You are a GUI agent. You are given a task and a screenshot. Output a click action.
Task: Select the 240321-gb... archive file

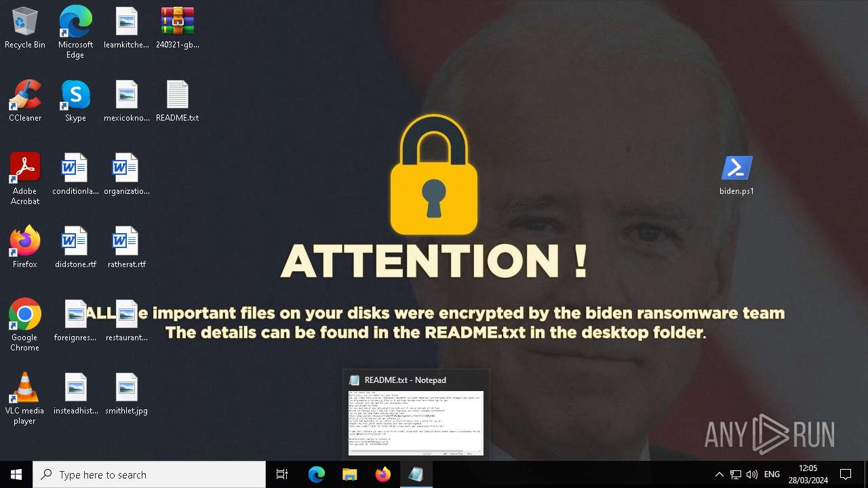(x=178, y=28)
